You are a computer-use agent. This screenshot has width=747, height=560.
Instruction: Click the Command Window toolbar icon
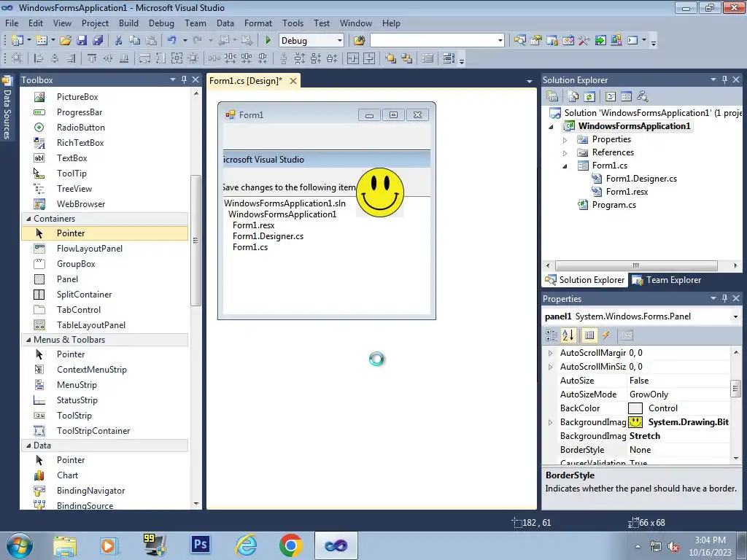tap(632, 41)
